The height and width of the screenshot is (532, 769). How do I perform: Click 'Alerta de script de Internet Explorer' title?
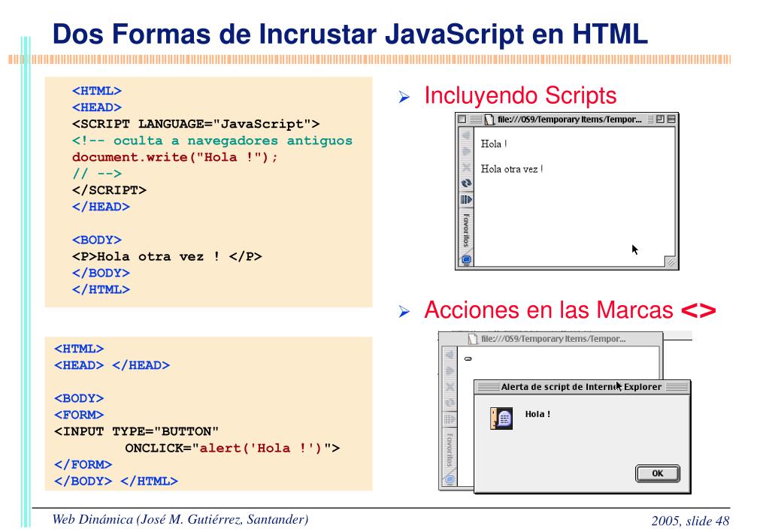pos(581,387)
